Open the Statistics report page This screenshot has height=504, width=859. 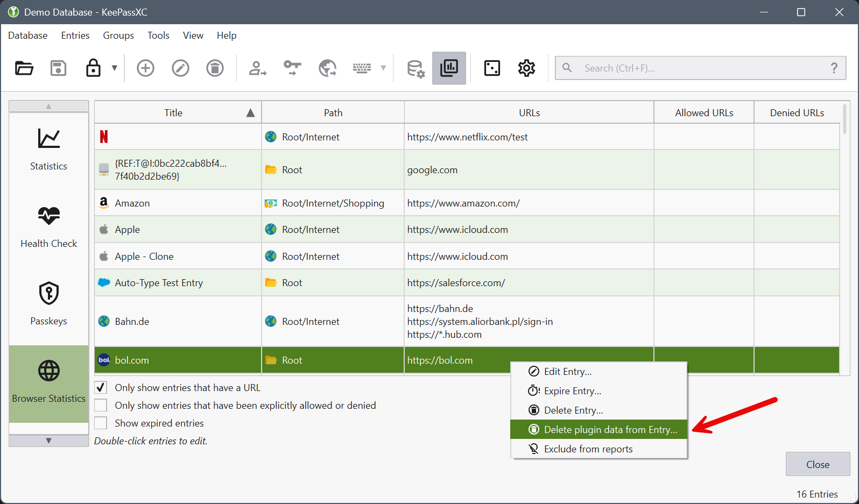point(49,151)
